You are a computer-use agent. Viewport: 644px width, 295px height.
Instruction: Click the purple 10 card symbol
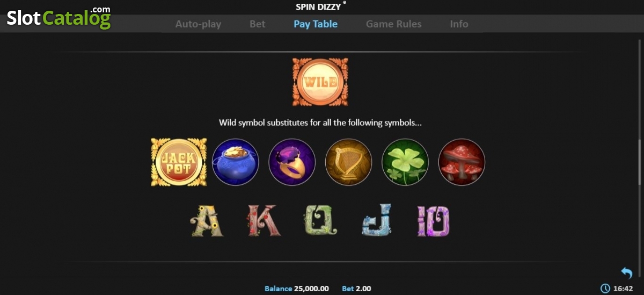(x=434, y=221)
